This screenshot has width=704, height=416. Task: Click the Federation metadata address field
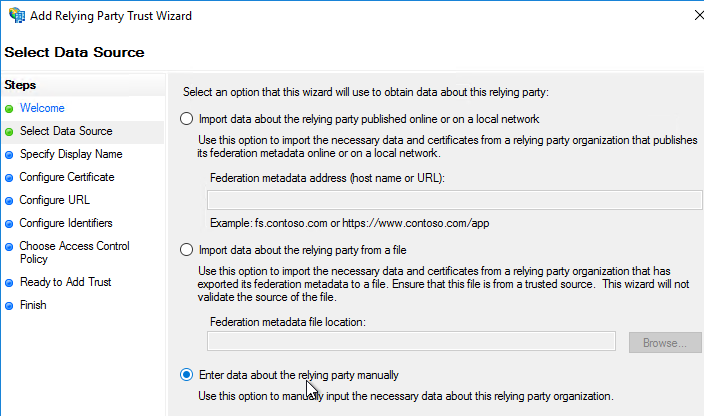[454, 200]
